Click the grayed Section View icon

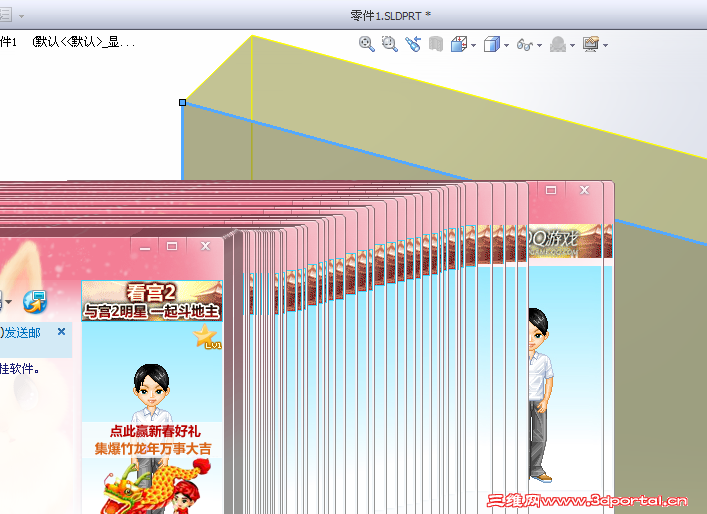(x=436, y=44)
